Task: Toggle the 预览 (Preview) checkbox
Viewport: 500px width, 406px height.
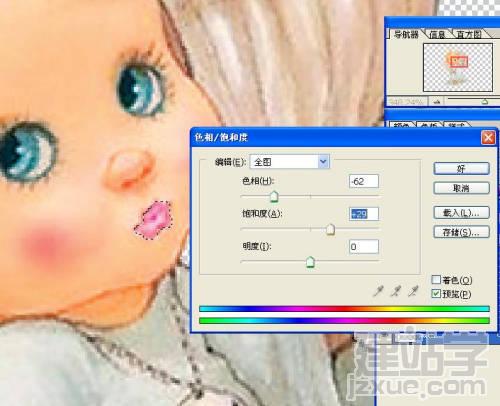Action: click(x=436, y=293)
